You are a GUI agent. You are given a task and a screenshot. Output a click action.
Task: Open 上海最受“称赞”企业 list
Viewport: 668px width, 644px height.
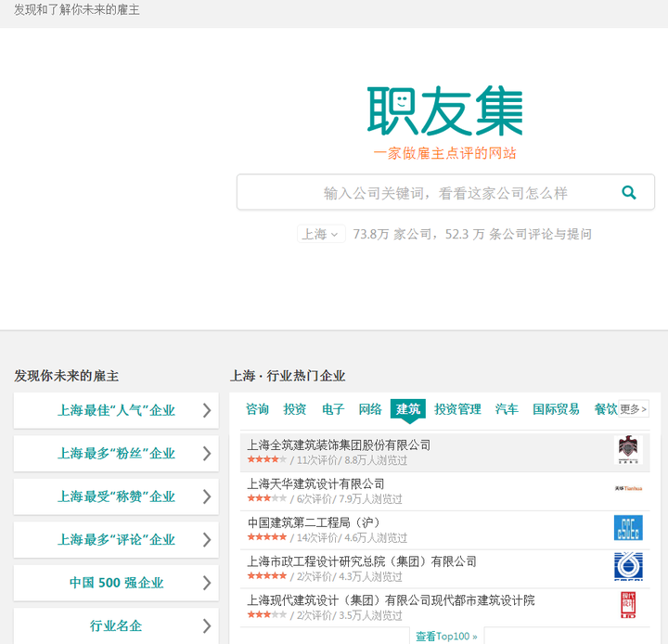point(116,496)
